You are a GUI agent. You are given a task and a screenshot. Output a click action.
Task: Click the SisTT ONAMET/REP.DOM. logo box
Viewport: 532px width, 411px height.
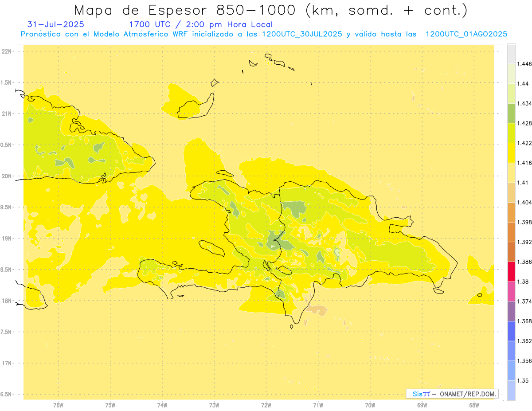(452, 394)
